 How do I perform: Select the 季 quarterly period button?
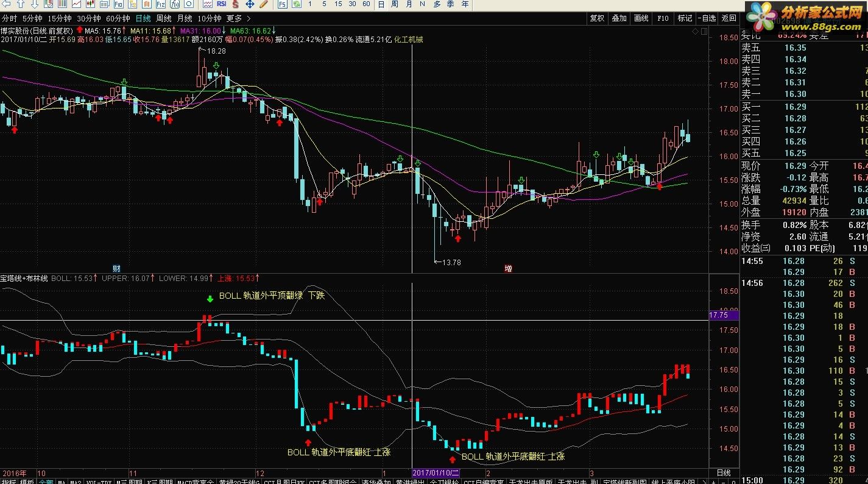451,4
